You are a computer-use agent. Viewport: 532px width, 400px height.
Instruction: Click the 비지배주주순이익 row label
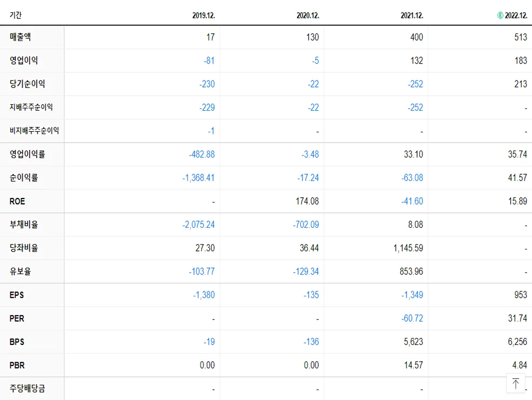tap(34, 131)
